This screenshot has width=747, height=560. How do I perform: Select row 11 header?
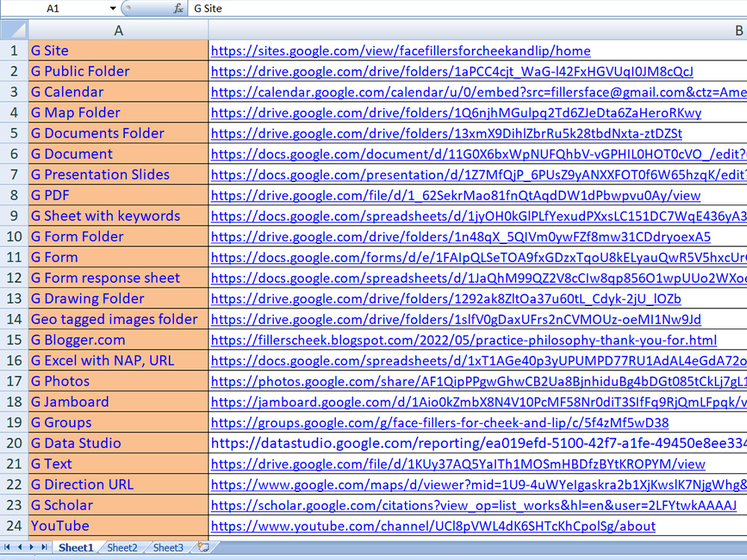coord(14,257)
